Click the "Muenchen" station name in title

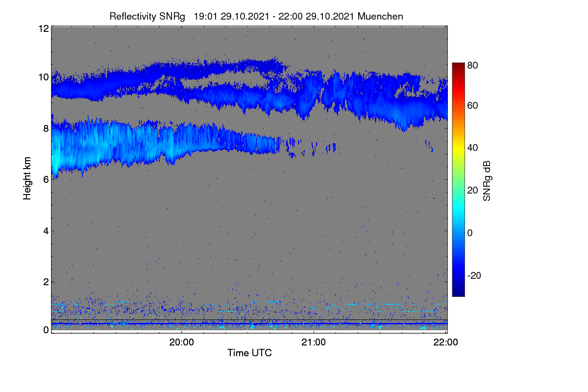pos(380,17)
